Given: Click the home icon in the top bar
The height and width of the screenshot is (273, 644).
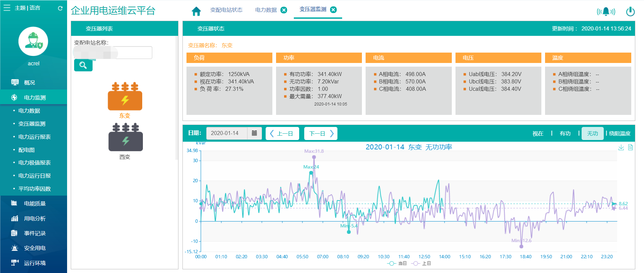Looking at the screenshot, I should pos(196,11).
